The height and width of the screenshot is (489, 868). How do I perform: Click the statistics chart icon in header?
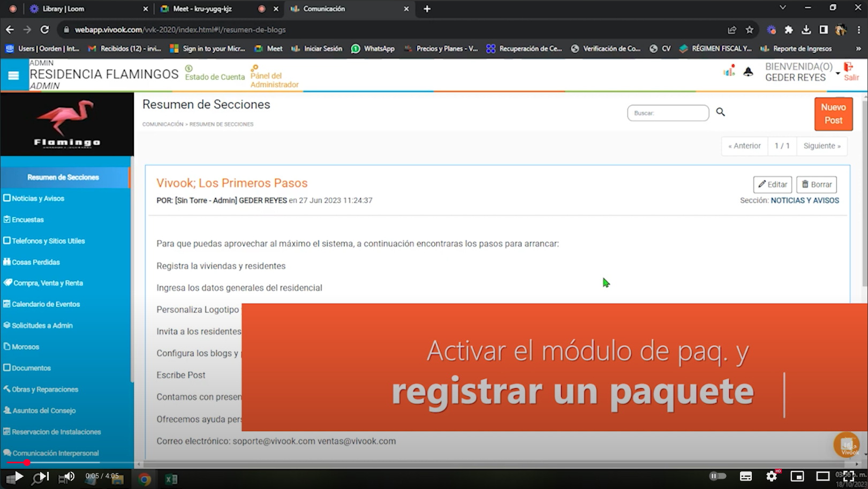click(729, 71)
